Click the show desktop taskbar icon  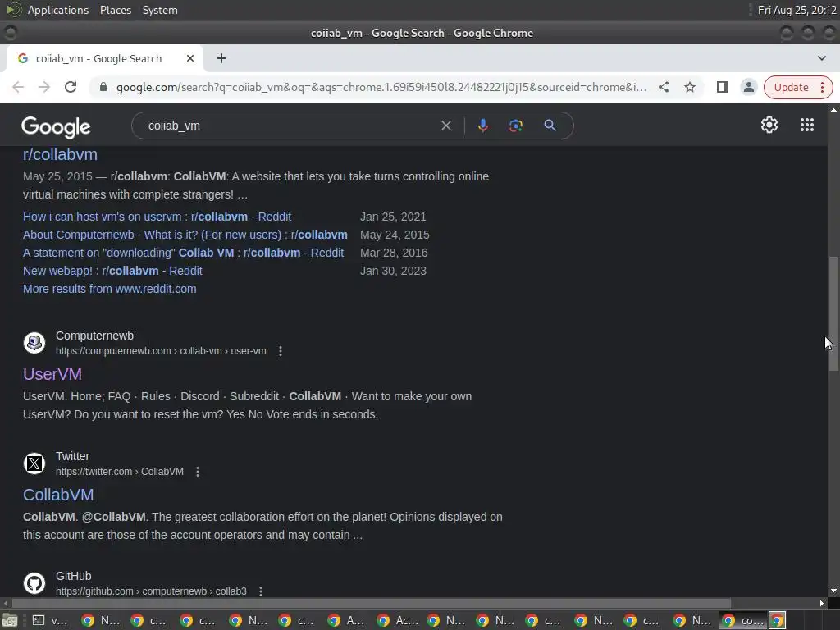pos(10,620)
